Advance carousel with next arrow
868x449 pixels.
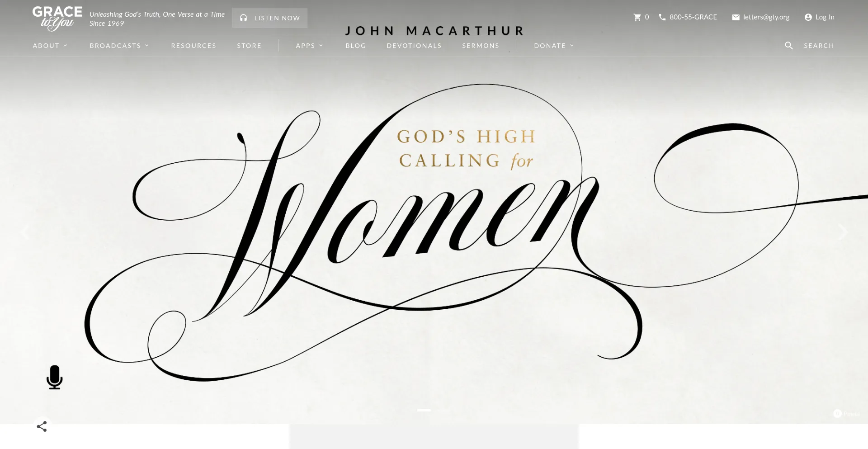(x=843, y=232)
